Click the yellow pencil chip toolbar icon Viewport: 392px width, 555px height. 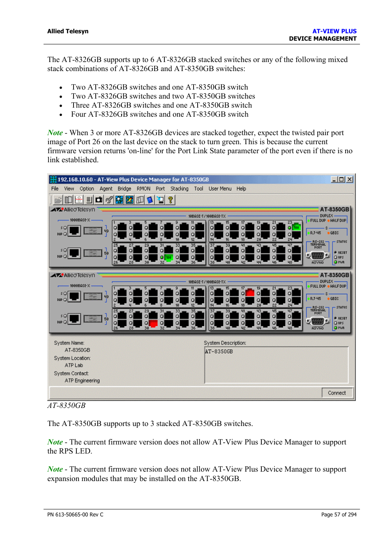point(129,200)
